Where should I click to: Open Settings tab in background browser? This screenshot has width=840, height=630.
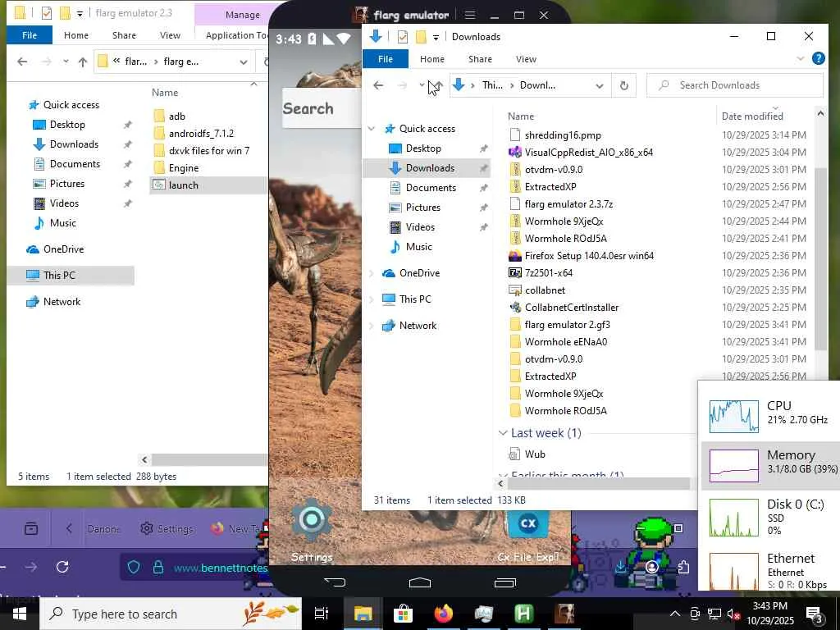[x=167, y=529]
